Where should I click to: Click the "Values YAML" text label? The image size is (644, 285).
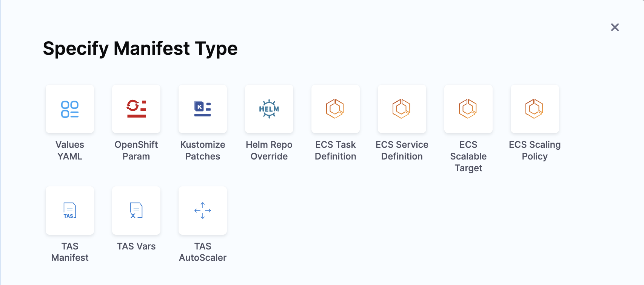click(70, 150)
